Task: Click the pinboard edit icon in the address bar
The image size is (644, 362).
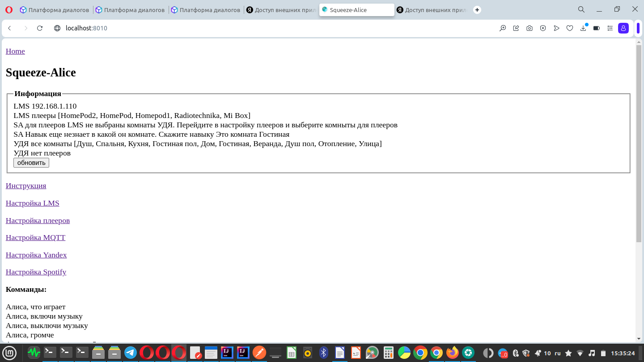Action: (516, 28)
